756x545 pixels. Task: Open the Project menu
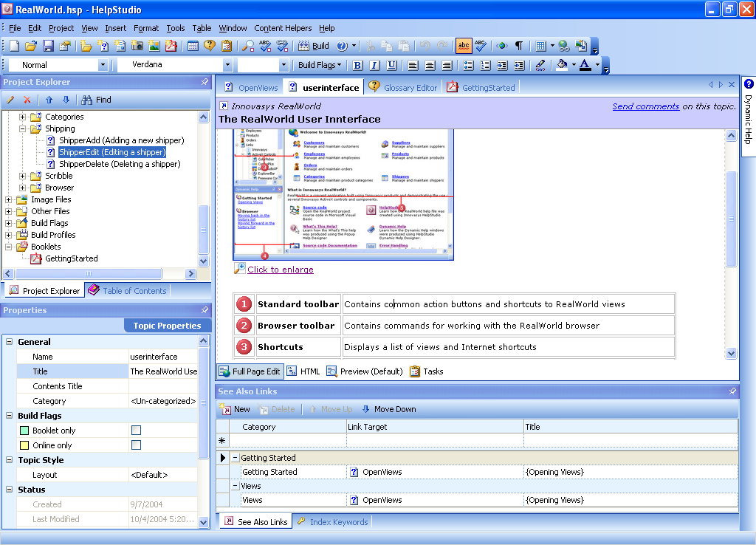[x=61, y=29]
